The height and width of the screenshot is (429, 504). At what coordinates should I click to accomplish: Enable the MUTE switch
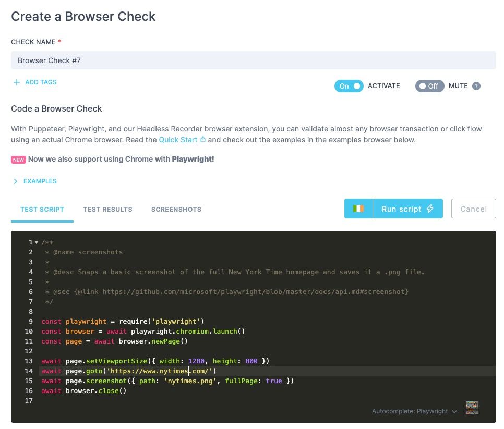coord(429,85)
